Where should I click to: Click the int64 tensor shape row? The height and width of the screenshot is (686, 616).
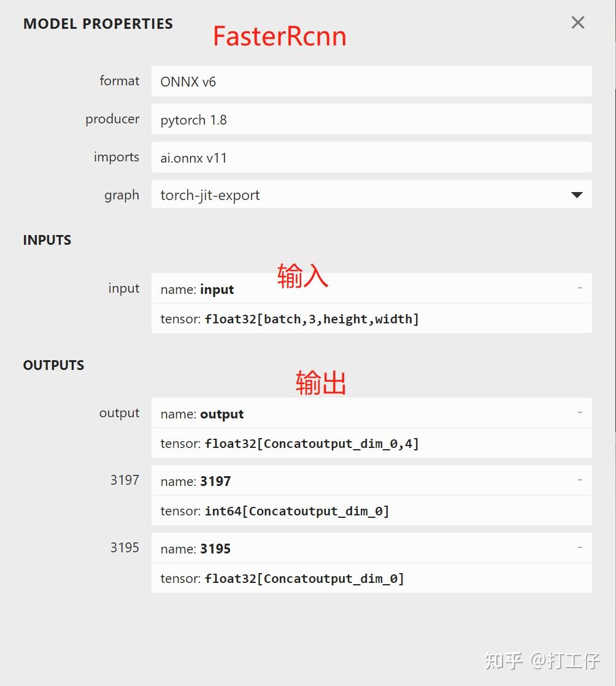(371, 511)
